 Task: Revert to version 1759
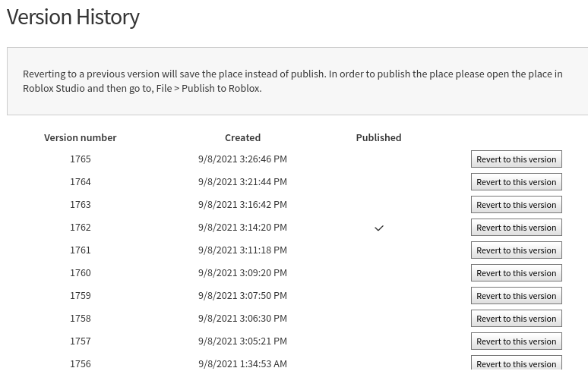tap(517, 296)
